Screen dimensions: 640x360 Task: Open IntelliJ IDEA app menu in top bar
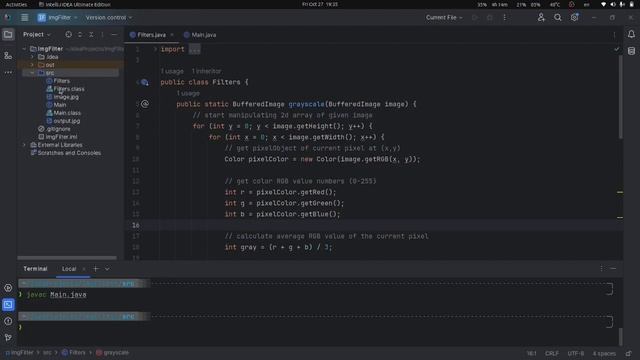click(75, 4)
